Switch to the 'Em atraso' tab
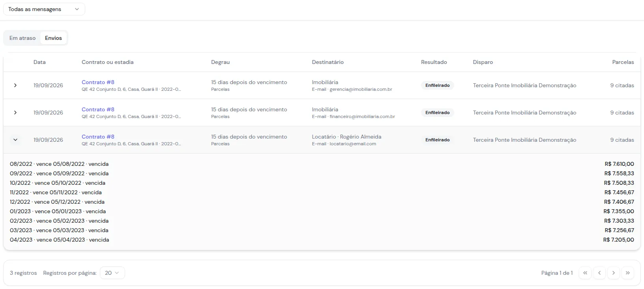The height and width of the screenshot is (289, 644). click(x=22, y=38)
